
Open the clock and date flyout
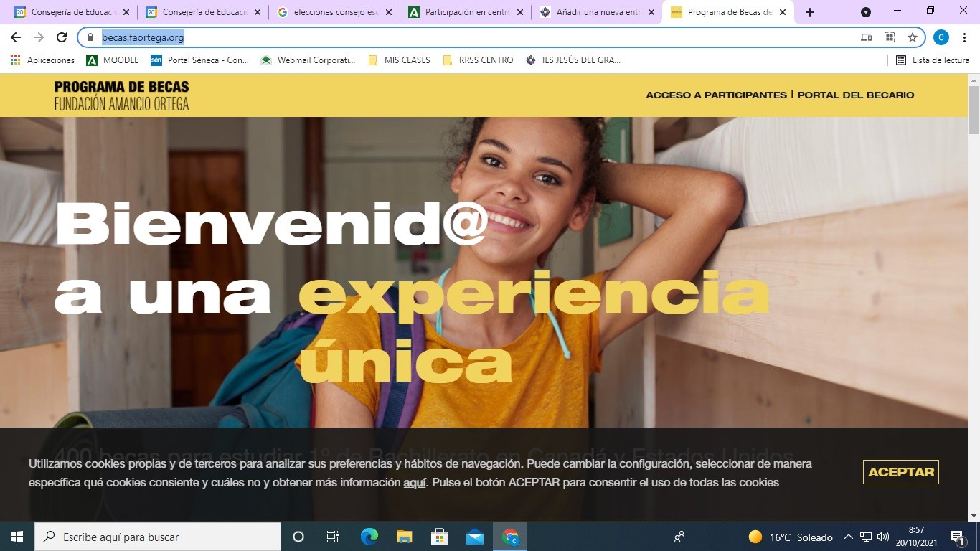point(917,537)
